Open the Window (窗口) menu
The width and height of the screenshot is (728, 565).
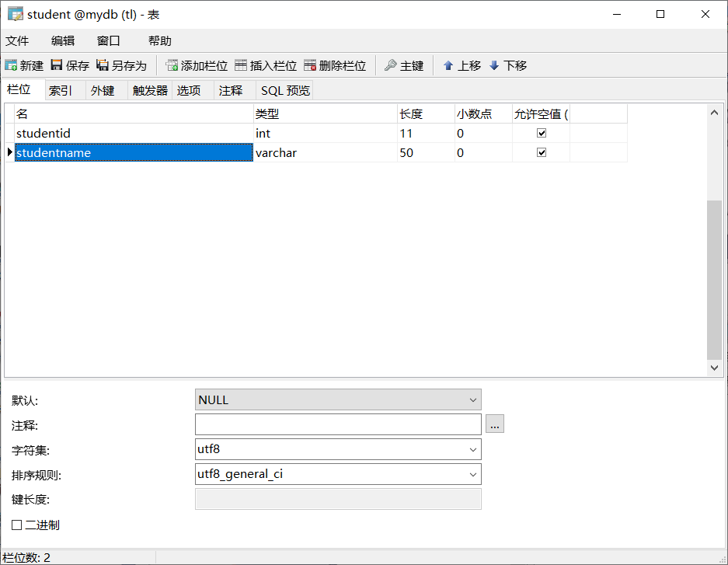108,41
